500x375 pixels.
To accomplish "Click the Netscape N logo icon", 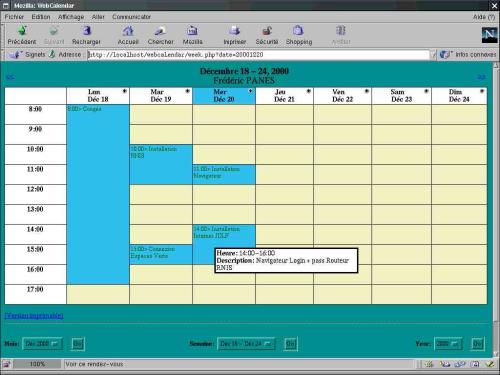I will (489, 35).
